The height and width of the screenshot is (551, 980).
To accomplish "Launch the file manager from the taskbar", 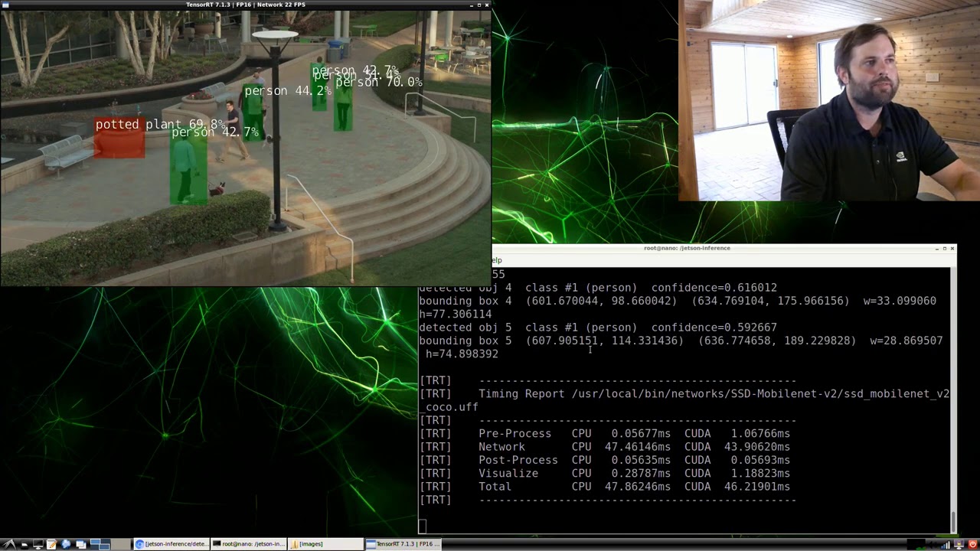I will tap(24, 544).
